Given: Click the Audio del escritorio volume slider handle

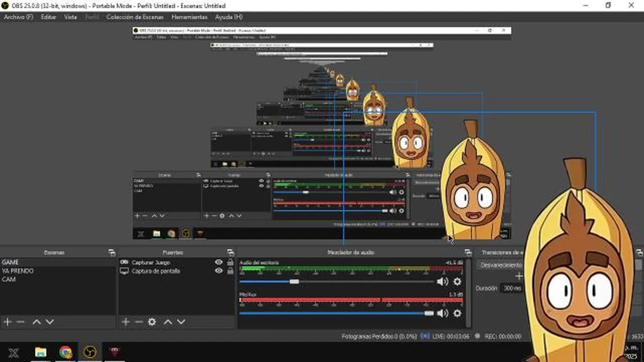Looking at the screenshot, I should point(294,282).
